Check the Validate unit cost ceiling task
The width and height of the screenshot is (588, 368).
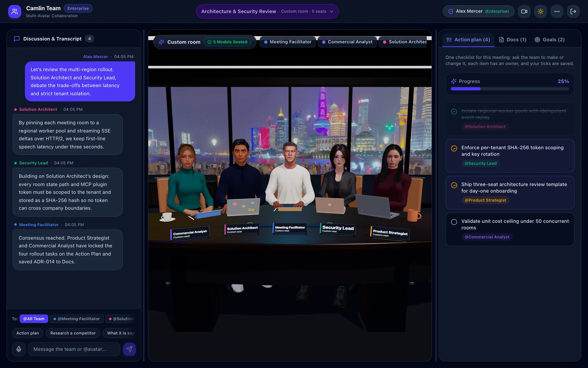coord(454,222)
